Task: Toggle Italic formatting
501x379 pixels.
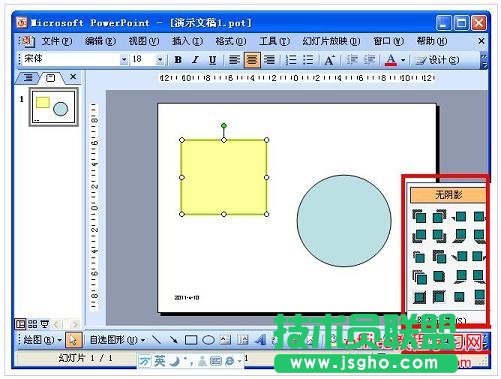Action: (195, 60)
